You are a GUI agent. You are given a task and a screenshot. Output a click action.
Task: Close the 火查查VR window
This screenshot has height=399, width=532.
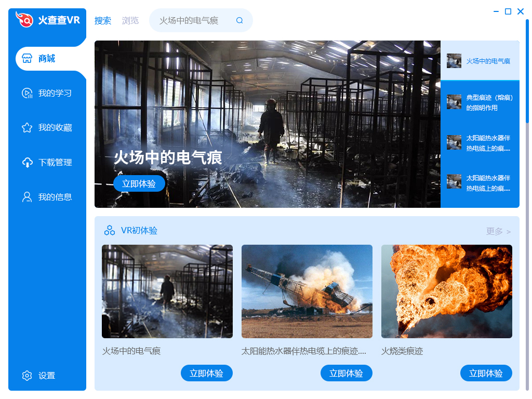click(x=521, y=11)
